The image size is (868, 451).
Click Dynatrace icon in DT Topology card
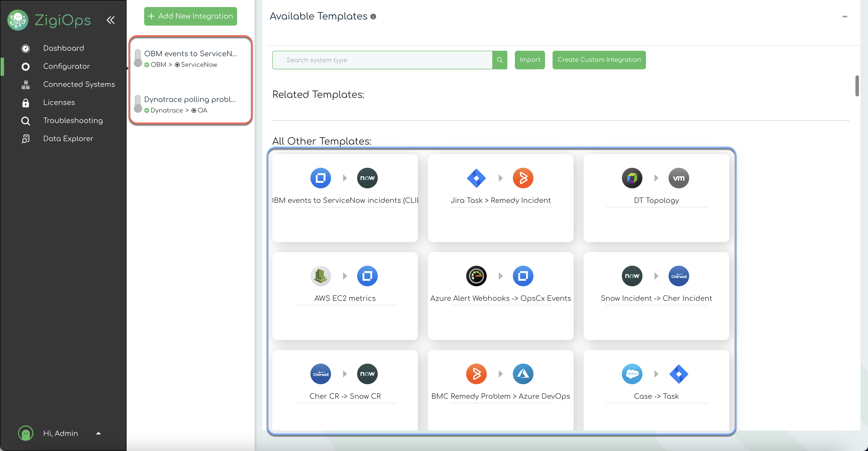tap(632, 178)
